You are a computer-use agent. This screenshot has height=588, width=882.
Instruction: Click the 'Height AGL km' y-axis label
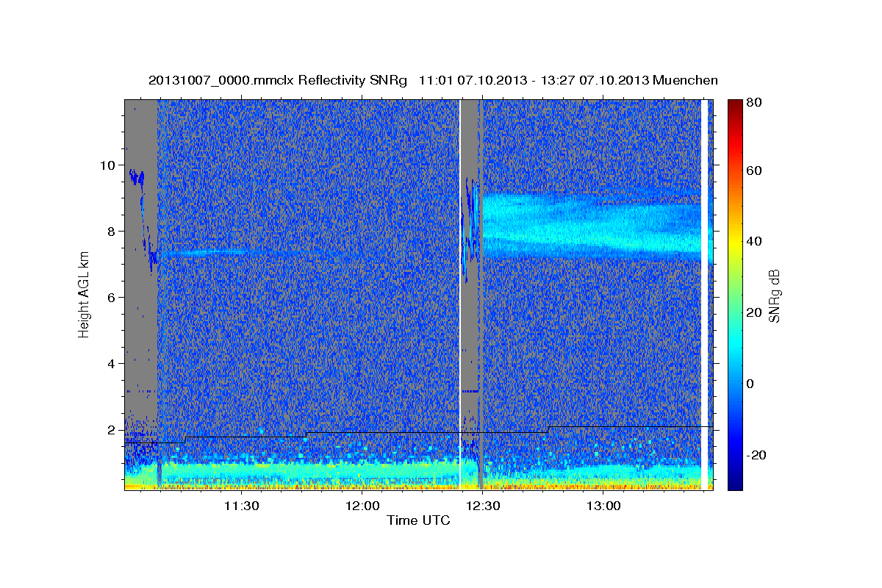84,295
